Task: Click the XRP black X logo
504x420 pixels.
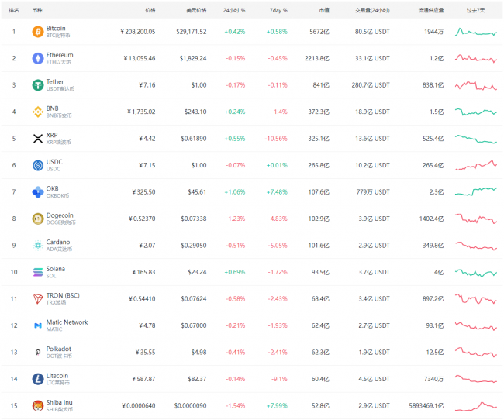Action: 38,139
